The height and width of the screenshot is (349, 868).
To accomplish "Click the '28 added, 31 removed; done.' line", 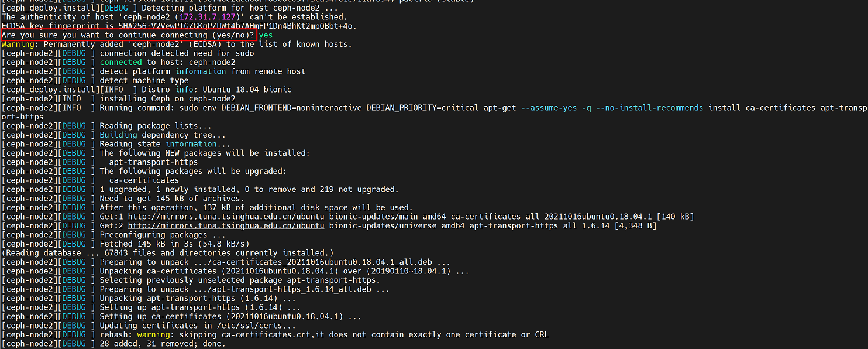I will click(162, 344).
